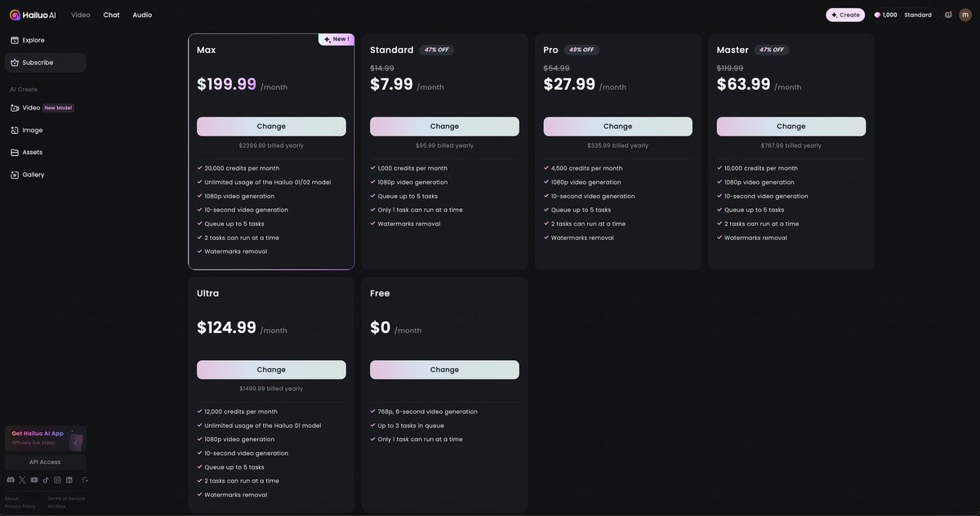This screenshot has height=516, width=980.
Task: Click the Create button
Action: coord(845,15)
